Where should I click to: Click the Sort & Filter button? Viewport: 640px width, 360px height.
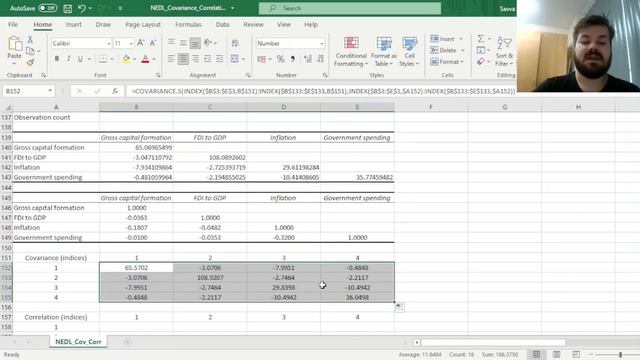pyautogui.click(x=504, y=51)
